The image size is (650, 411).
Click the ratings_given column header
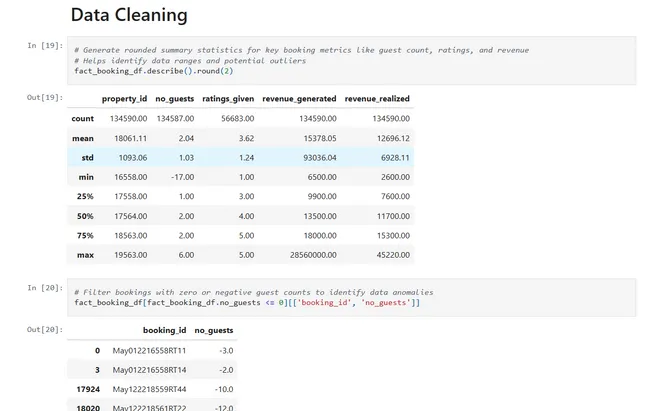[x=227, y=99]
